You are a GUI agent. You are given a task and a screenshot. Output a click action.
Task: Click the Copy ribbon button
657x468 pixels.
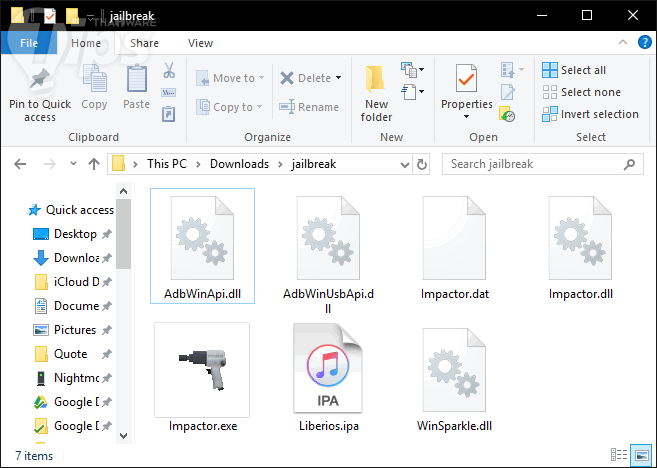point(94,88)
